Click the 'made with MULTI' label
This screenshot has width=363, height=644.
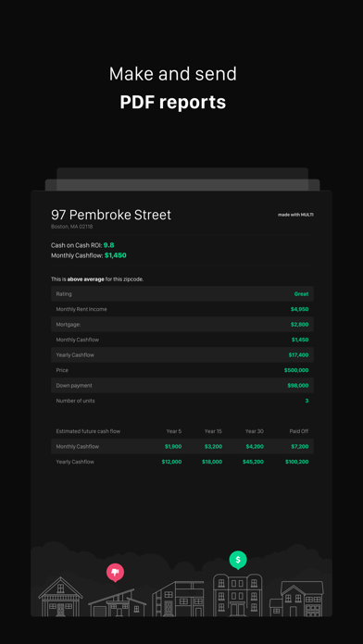tap(295, 215)
